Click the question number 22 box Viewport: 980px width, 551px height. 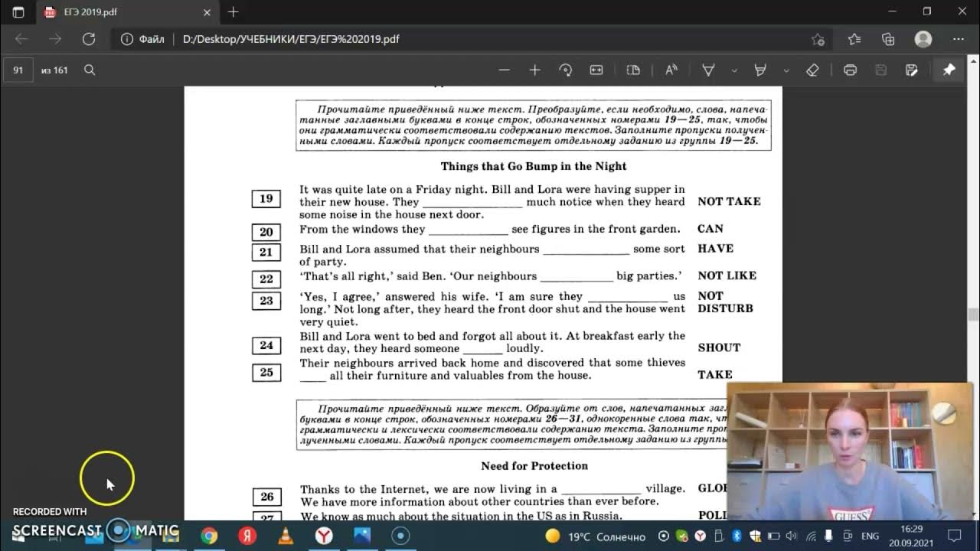click(266, 279)
